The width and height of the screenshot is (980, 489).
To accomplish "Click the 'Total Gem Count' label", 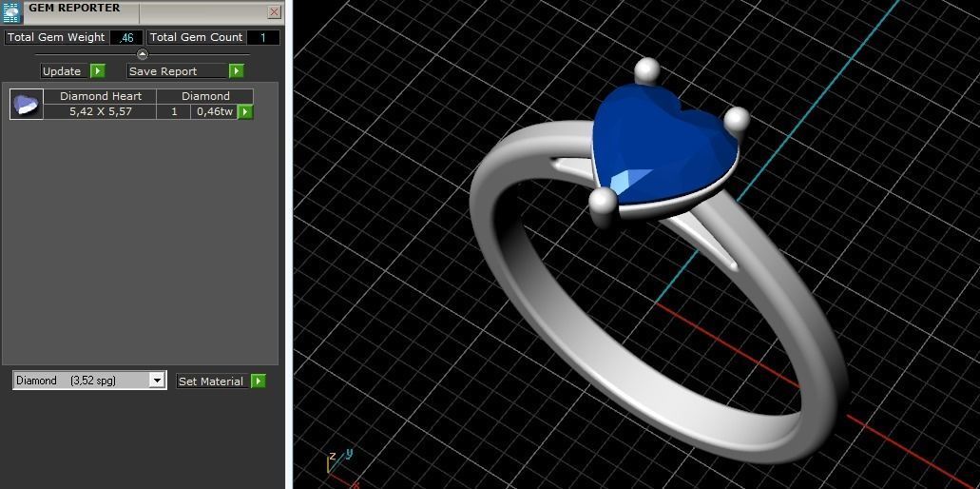I will (x=196, y=37).
